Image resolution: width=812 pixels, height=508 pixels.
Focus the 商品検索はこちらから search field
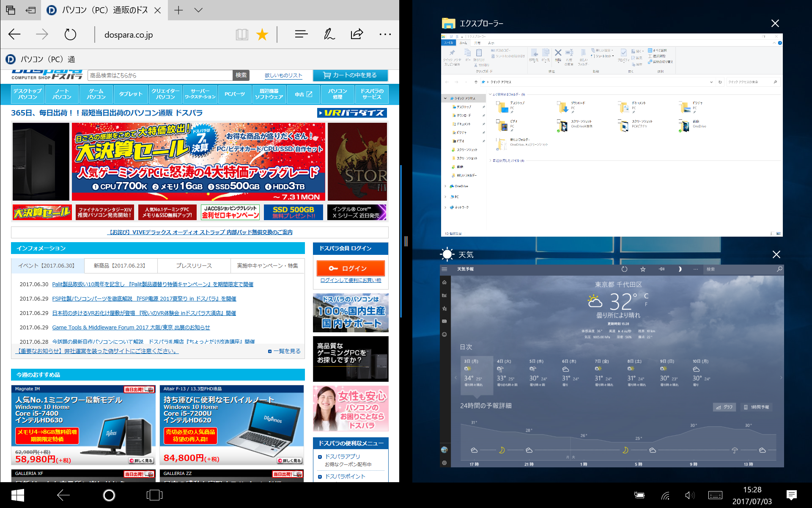click(160, 75)
